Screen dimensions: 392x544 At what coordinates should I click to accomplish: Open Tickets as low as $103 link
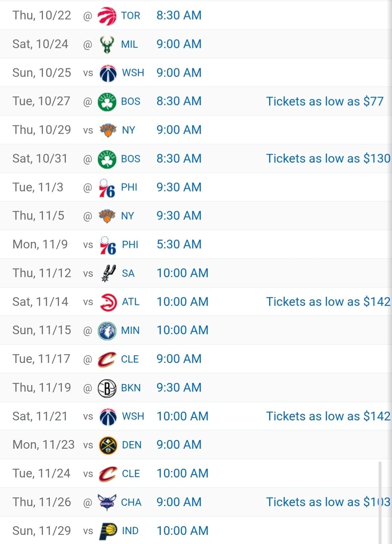(328, 502)
